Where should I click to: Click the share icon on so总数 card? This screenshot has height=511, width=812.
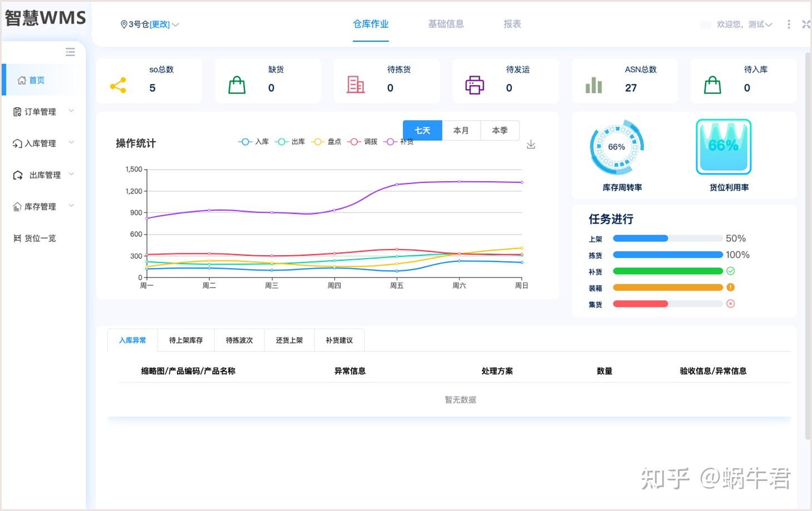point(118,85)
